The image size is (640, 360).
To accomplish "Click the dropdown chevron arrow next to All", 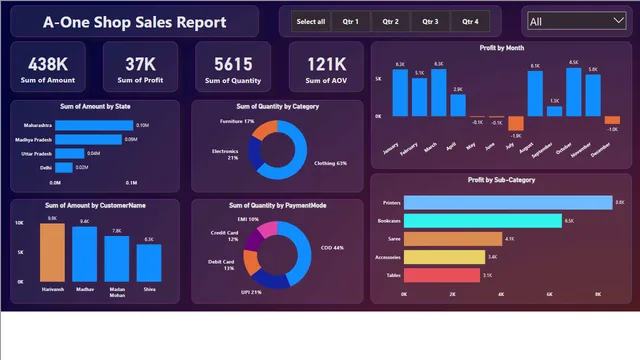I will (618, 20).
